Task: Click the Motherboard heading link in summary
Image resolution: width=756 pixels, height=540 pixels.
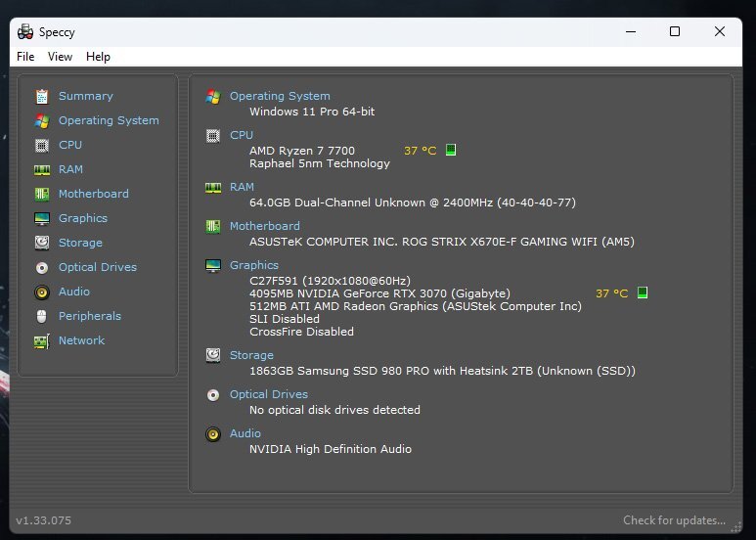Action: [265, 226]
